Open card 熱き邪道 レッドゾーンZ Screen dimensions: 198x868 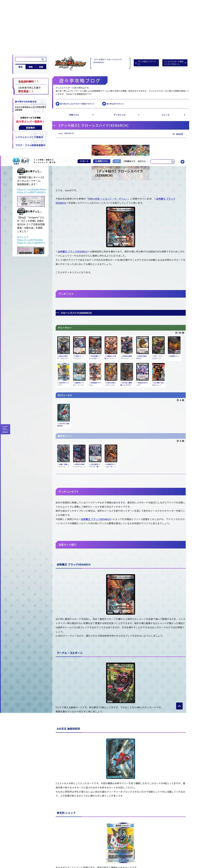click(x=111, y=372)
